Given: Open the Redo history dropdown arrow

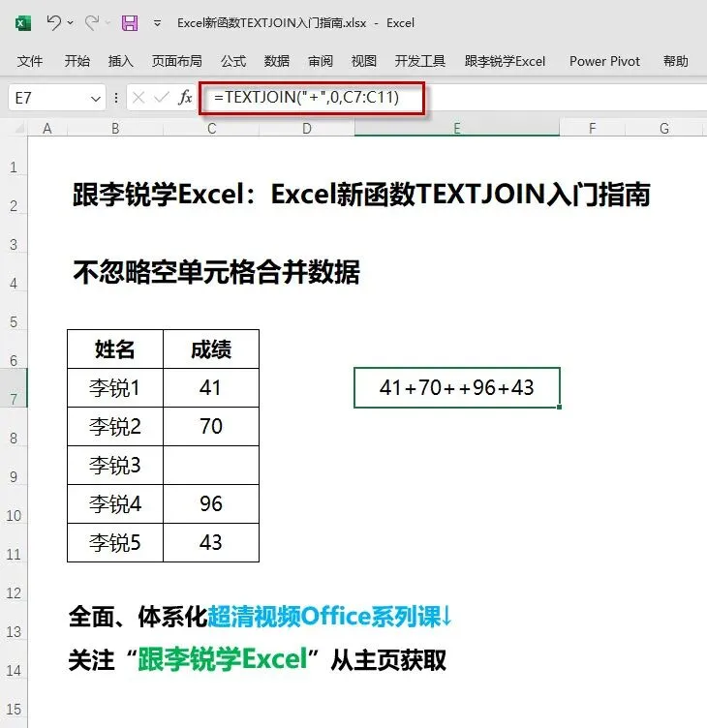Looking at the screenshot, I should click(x=108, y=22).
